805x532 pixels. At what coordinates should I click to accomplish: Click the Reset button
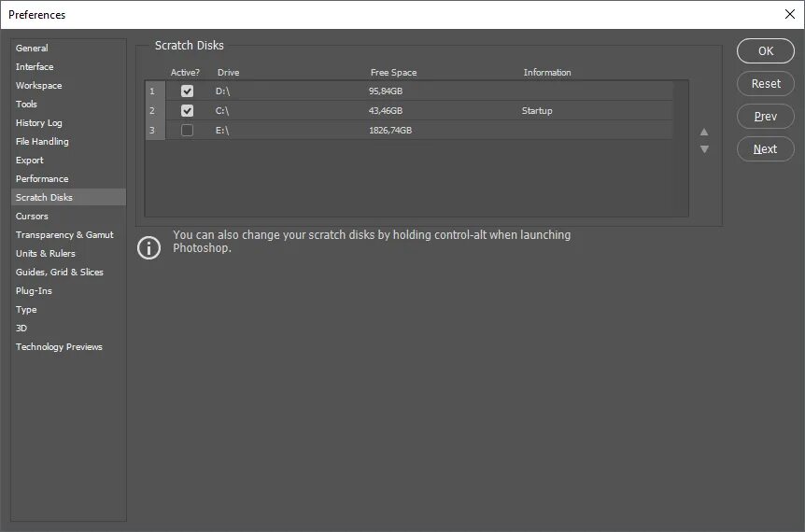[766, 84]
